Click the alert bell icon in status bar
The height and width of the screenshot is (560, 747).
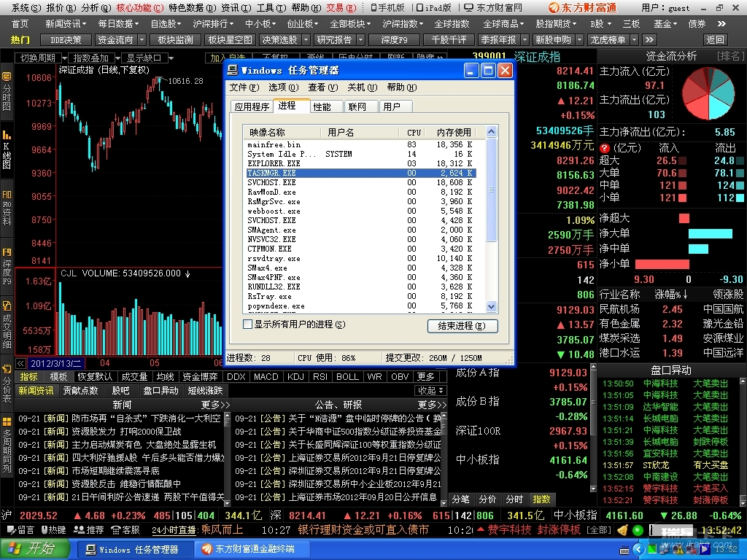(622, 529)
